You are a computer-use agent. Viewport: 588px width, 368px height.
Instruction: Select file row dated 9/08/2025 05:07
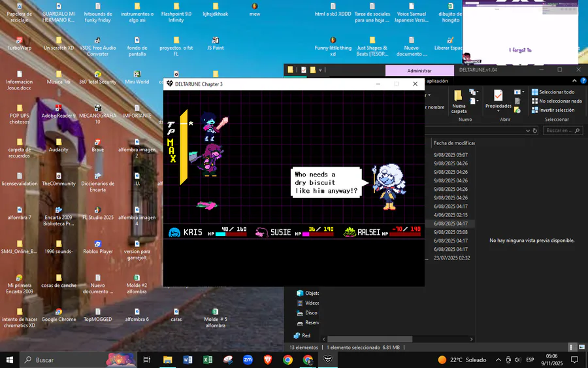coord(451,154)
